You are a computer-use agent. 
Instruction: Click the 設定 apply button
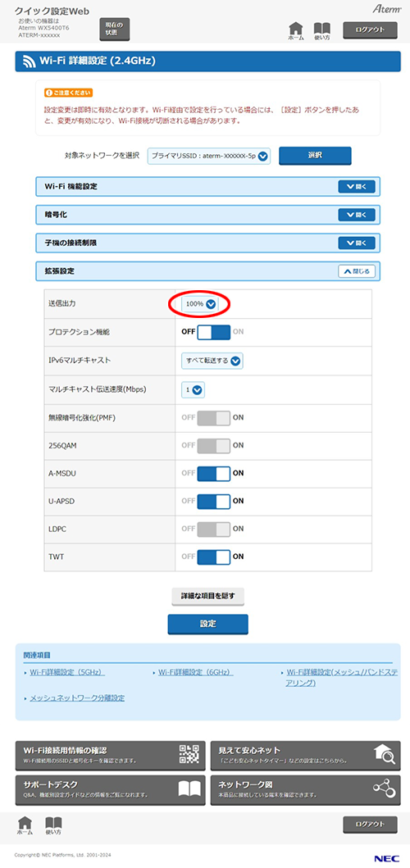tap(207, 624)
